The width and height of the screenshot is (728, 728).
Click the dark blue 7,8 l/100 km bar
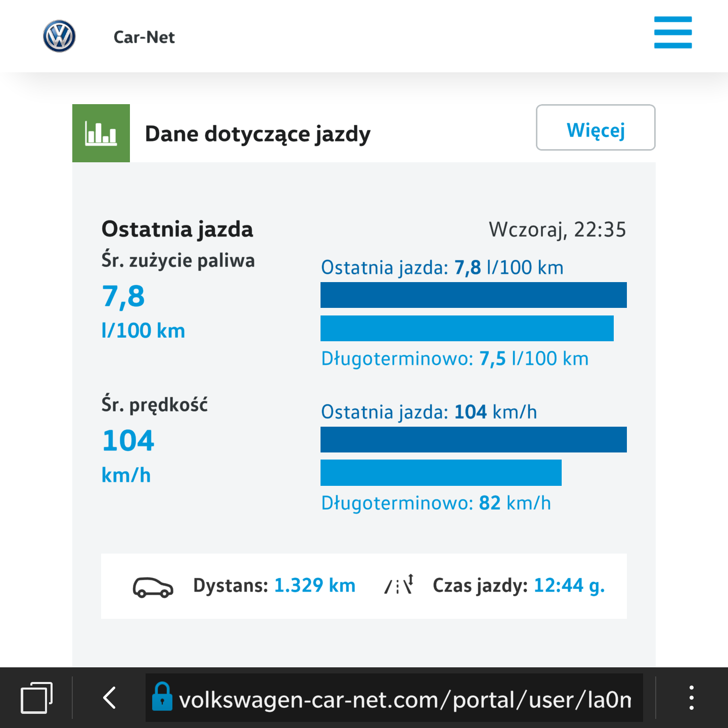473,295
